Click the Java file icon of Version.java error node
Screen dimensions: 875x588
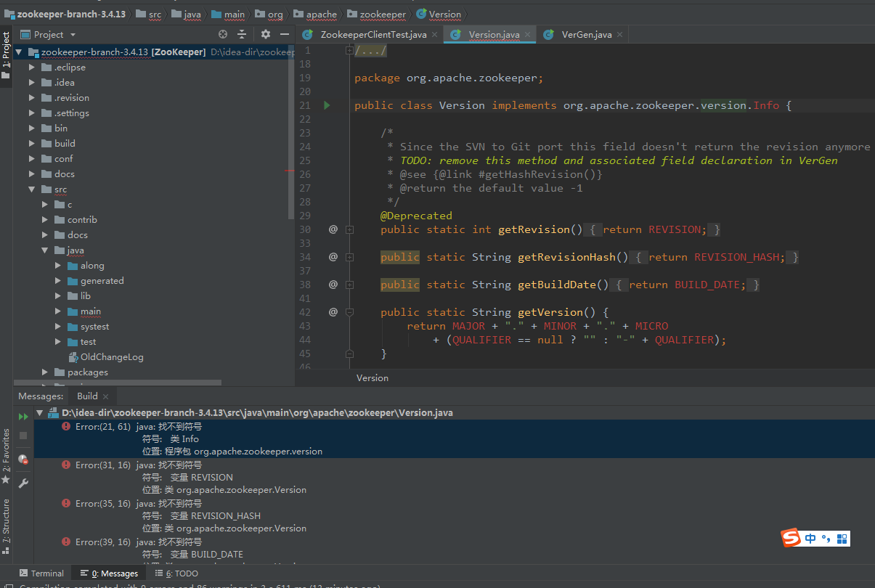[53, 413]
